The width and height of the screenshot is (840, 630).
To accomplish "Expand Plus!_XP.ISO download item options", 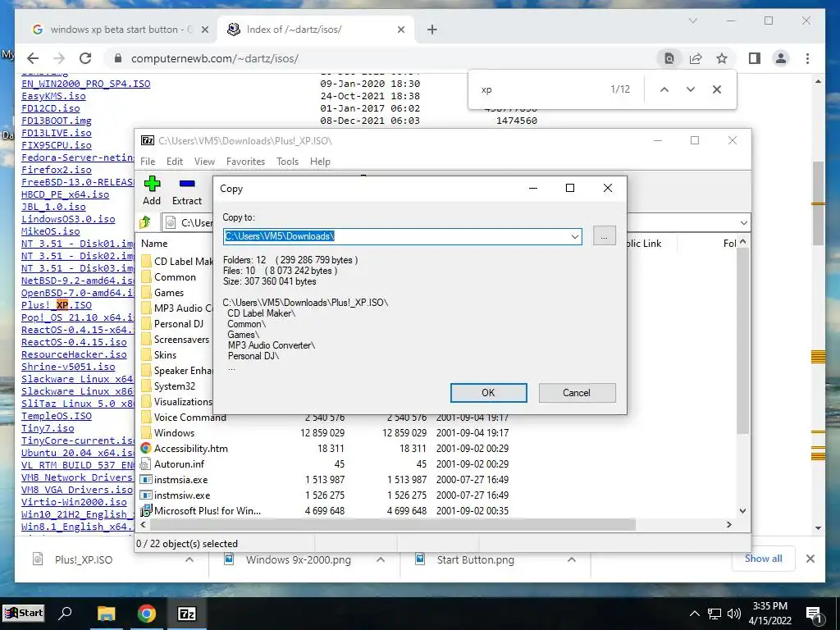I will [189, 559].
